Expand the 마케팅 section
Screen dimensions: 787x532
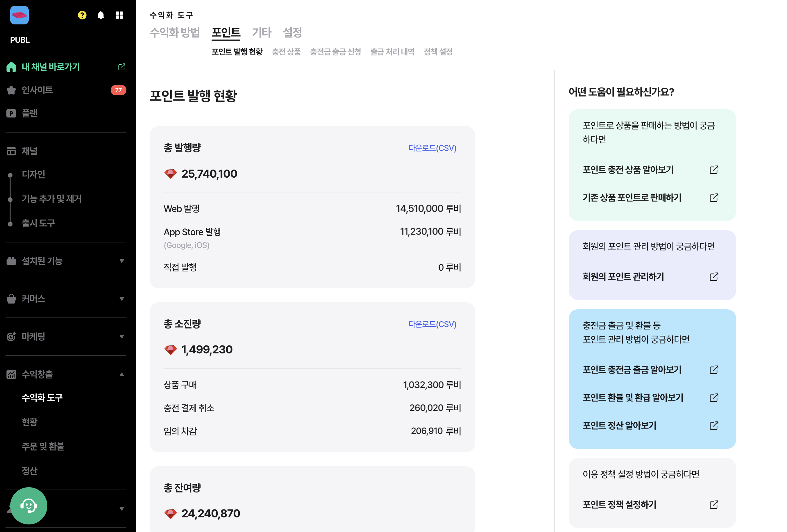[x=121, y=336]
